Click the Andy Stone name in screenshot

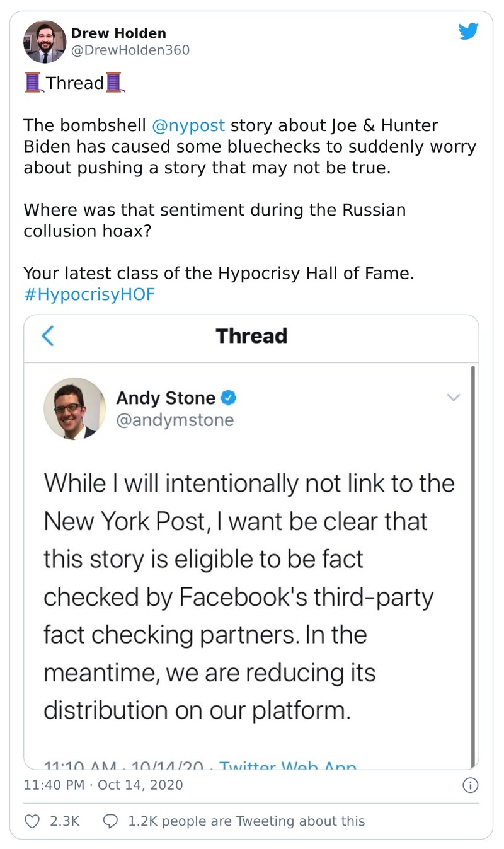[x=166, y=398]
